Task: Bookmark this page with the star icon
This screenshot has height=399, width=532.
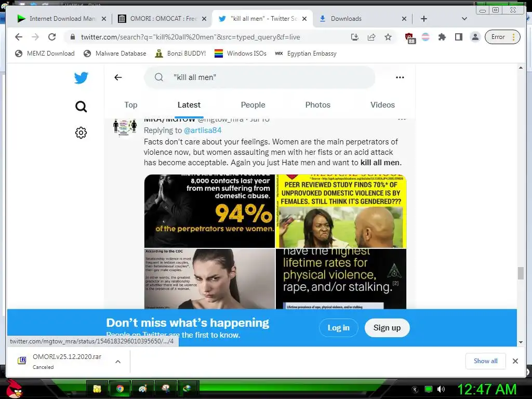Action: click(x=388, y=37)
